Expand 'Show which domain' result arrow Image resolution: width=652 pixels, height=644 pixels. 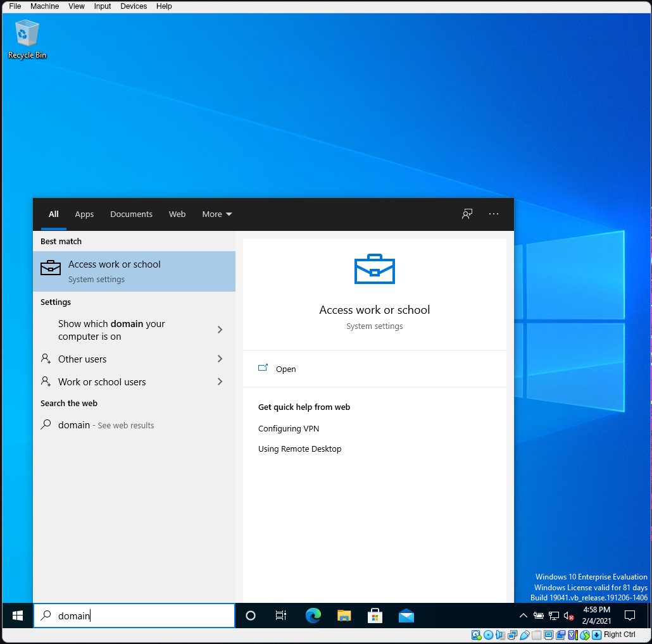coord(220,330)
